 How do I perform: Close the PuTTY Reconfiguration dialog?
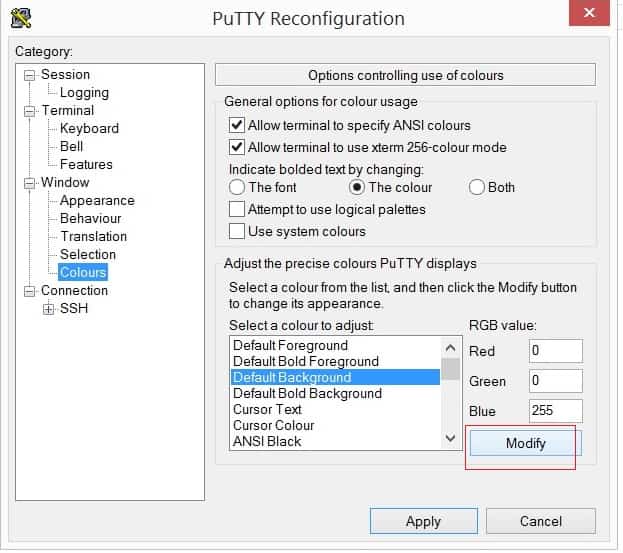(x=589, y=13)
